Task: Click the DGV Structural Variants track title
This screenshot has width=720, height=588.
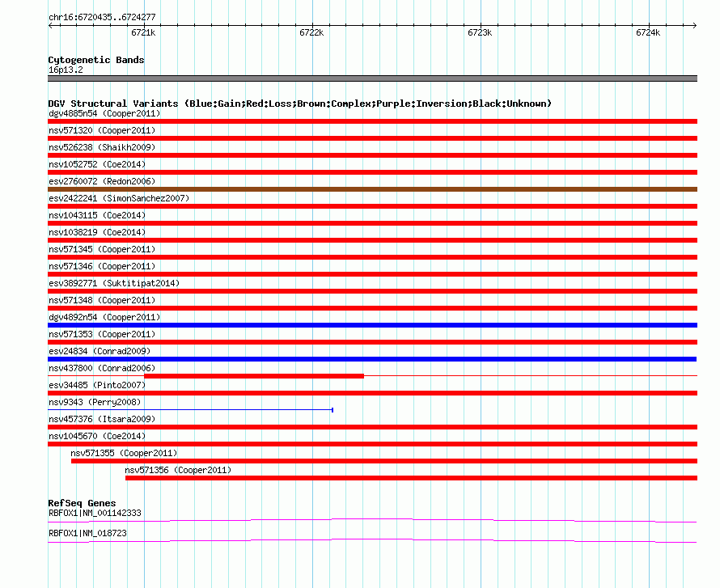Action: coord(299,104)
